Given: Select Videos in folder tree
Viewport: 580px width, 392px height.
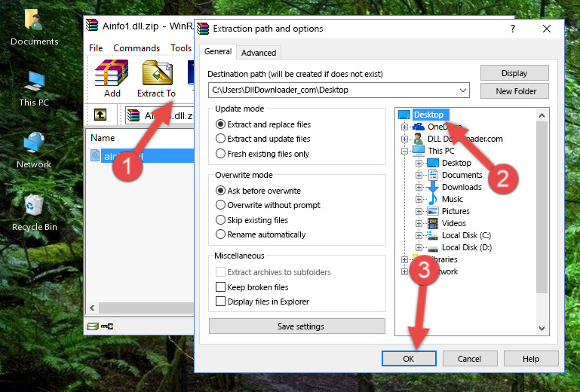Looking at the screenshot, I should 454,223.
